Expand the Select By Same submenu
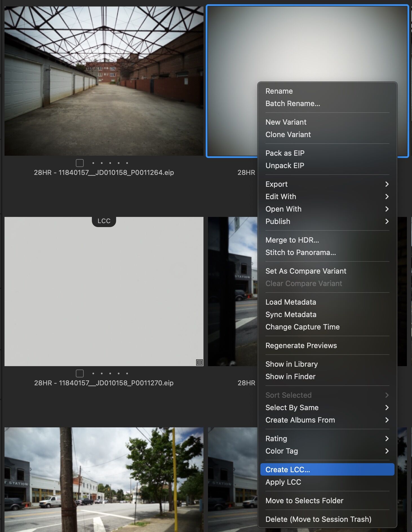The height and width of the screenshot is (532, 412). point(327,408)
